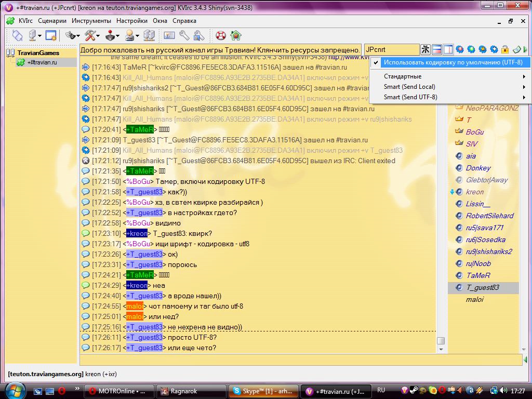Click the user away stamp icon
The height and width of the screenshot is (399, 532).
[130, 35]
